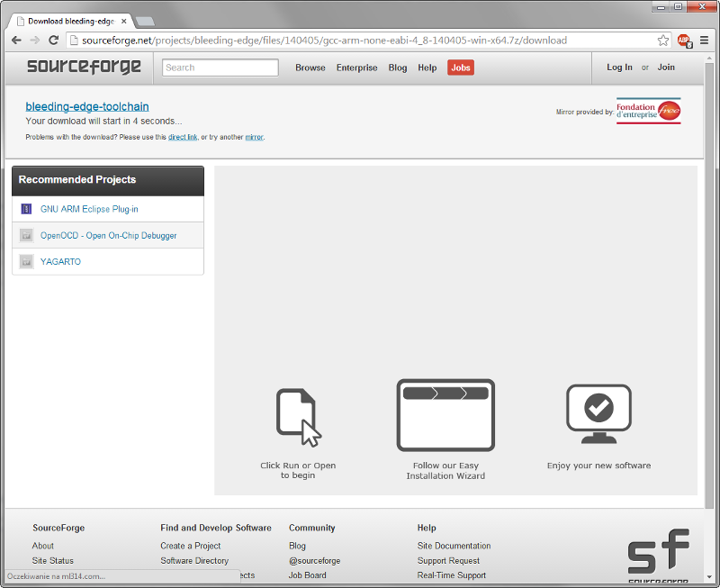Open Software Directory footer link
720x588 pixels.
pyautogui.click(x=194, y=560)
